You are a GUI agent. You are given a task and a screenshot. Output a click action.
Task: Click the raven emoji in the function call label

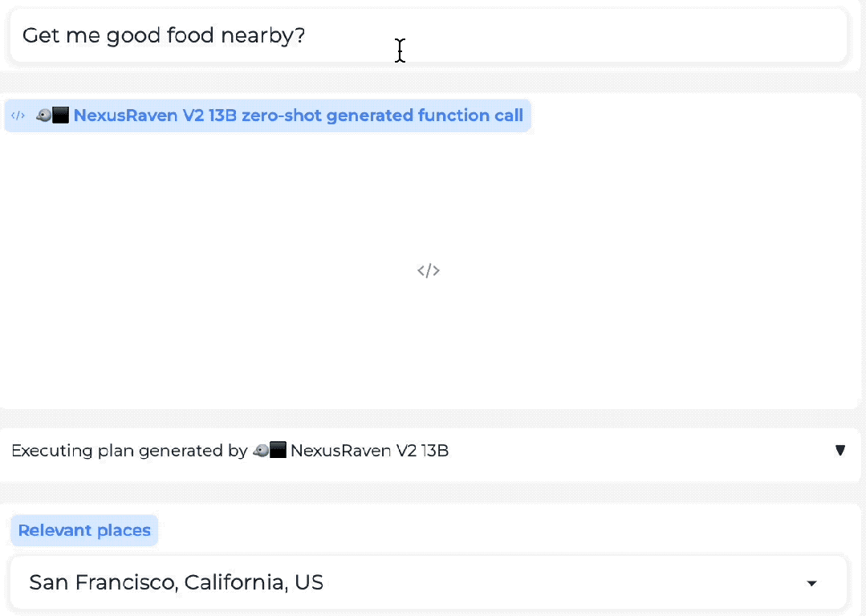coord(43,115)
